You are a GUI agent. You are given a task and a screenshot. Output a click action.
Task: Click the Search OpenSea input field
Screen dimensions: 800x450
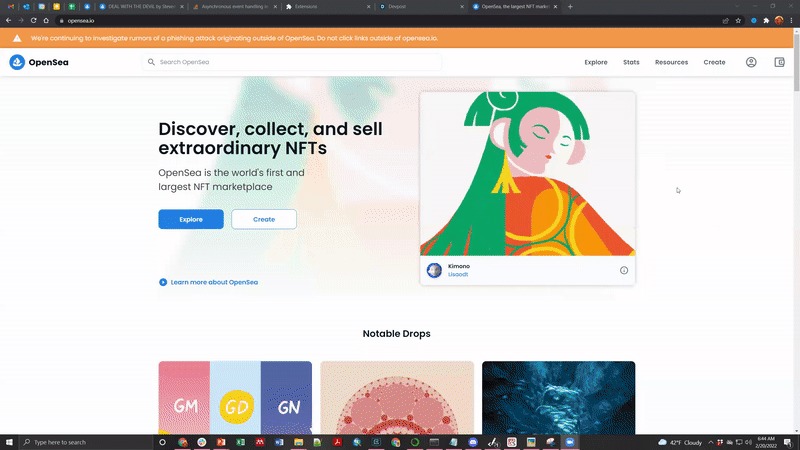[292, 62]
